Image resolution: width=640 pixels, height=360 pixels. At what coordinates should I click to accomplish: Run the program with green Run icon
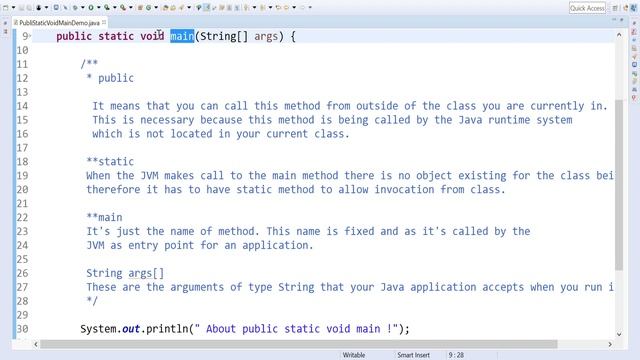click(x=91, y=8)
